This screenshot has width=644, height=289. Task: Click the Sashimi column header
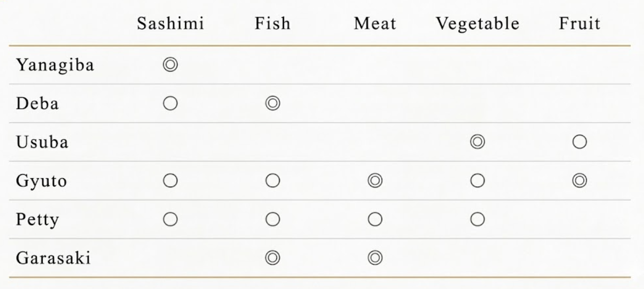[x=170, y=24]
